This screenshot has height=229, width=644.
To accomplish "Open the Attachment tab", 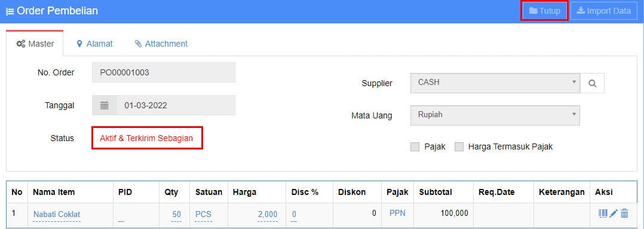I will 161,44.
